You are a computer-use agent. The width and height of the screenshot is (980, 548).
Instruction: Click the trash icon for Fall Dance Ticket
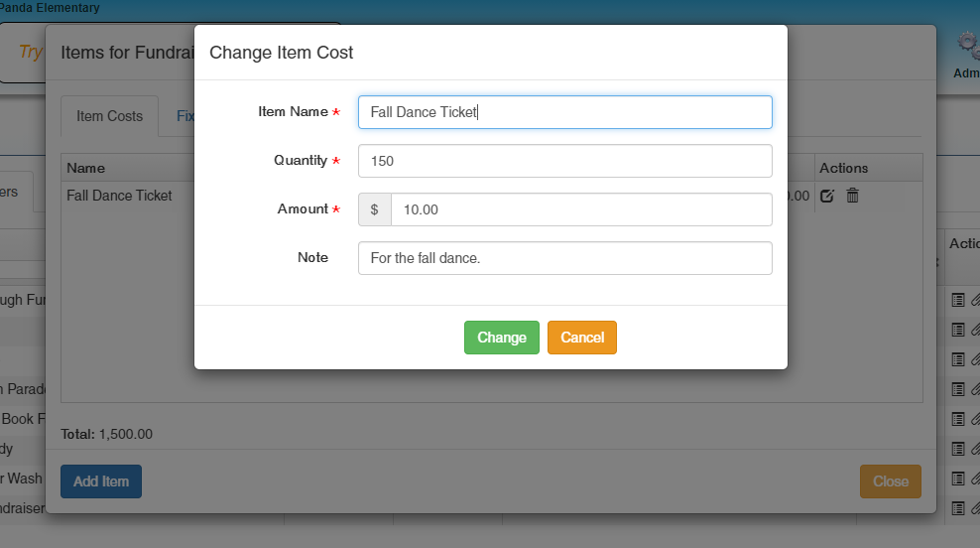pyautogui.click(x=852, y=196)
